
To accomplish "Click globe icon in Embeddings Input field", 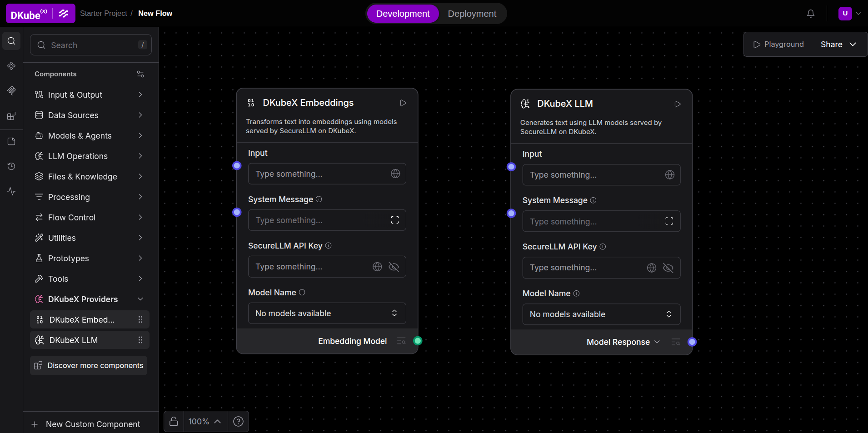I will [x=395, y=174].
